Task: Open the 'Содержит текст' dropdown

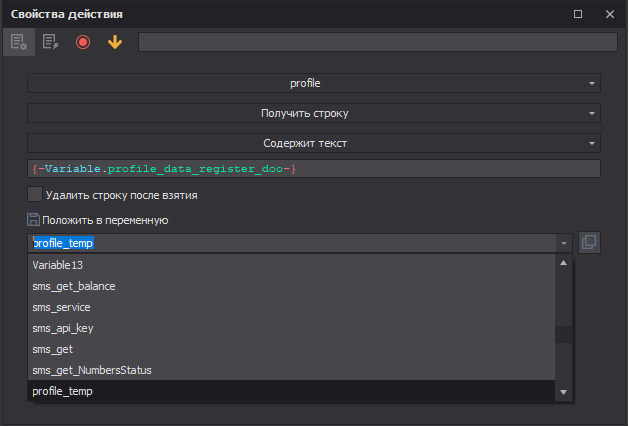Action: [x=313, y=143]
